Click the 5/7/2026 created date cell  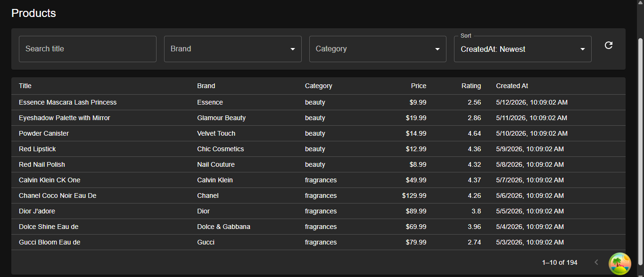[530, 180]
